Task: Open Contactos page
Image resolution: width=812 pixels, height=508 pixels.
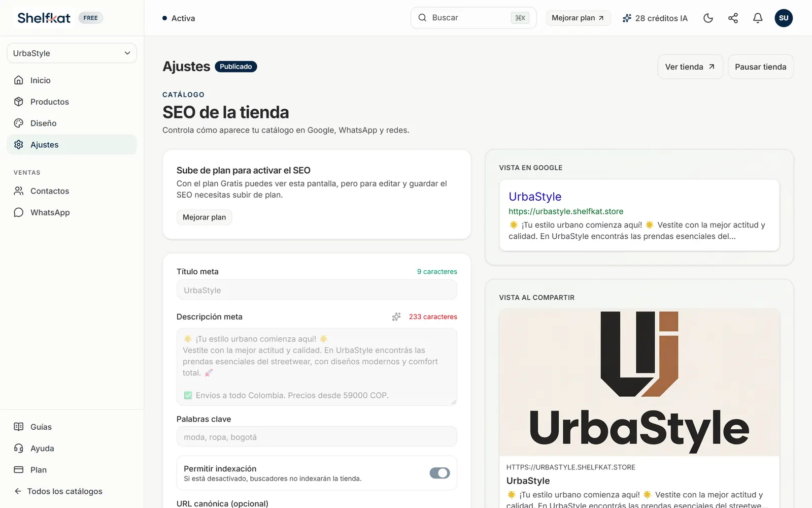Action: (72, 191)
